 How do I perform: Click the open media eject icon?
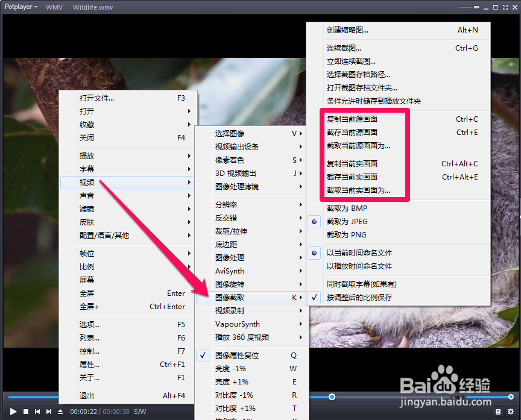(x=60, y=412)
